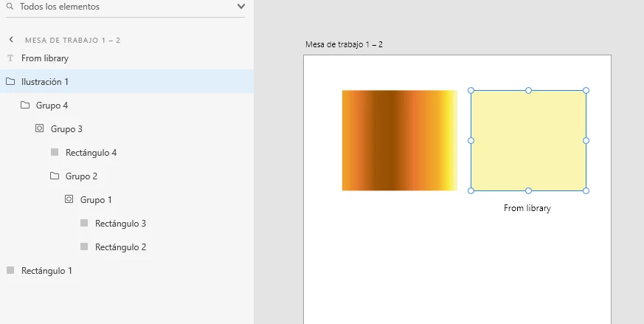The width and height of the screenshot is (644, 324).
Task: Click the rectangle icon of Rectángulo 2
Action: coord(84,247)
